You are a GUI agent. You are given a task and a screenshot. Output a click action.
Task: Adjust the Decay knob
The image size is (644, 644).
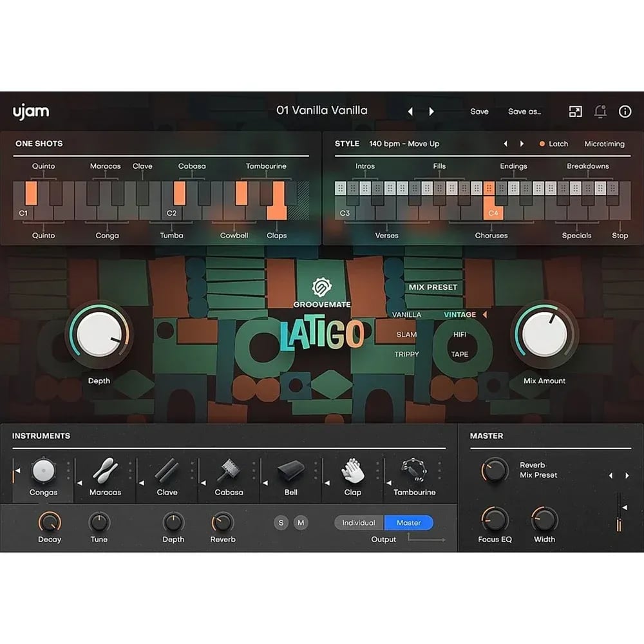(50, 522)
